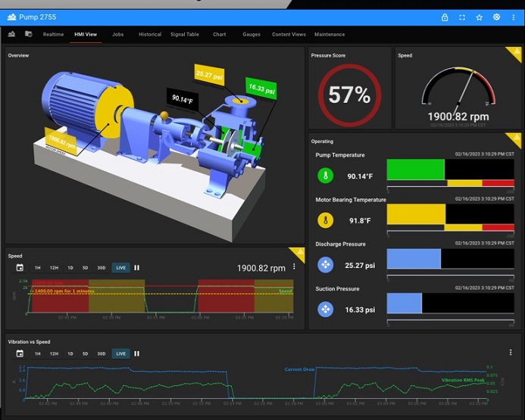The height and width of the screenshot is (420, 525).
Task: Select 30D range on Vibration vs Speed
Action: tap(102, 353)
